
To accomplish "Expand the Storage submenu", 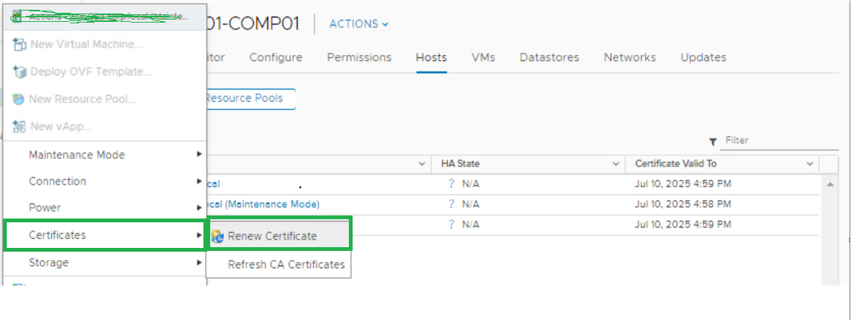I will pos(105,262).
